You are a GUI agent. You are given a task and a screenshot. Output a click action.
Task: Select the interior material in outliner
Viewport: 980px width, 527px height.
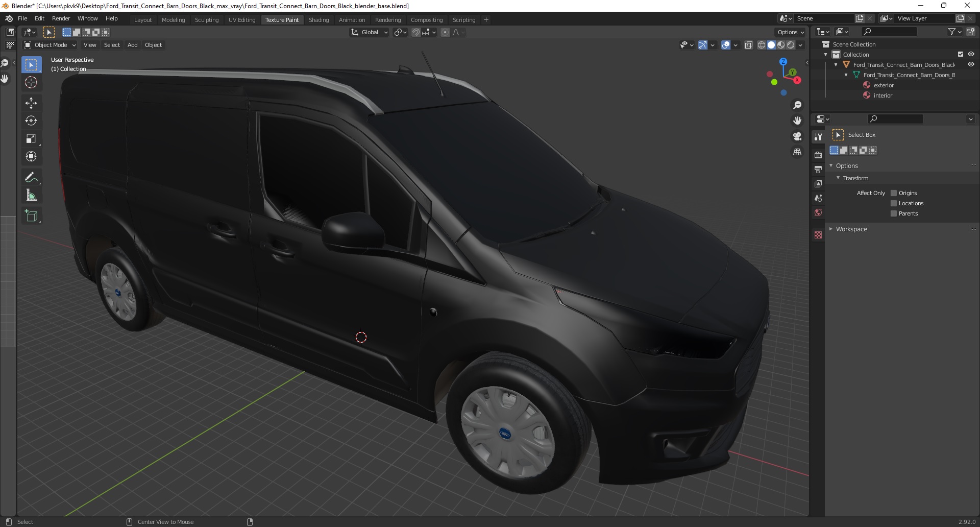[883, 95]
